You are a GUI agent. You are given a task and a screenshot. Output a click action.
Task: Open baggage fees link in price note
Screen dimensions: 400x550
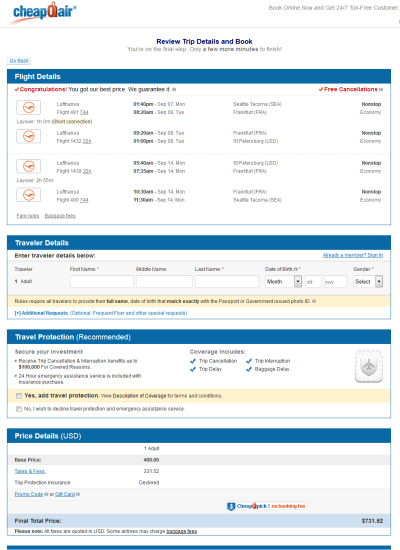coord(181,531)
